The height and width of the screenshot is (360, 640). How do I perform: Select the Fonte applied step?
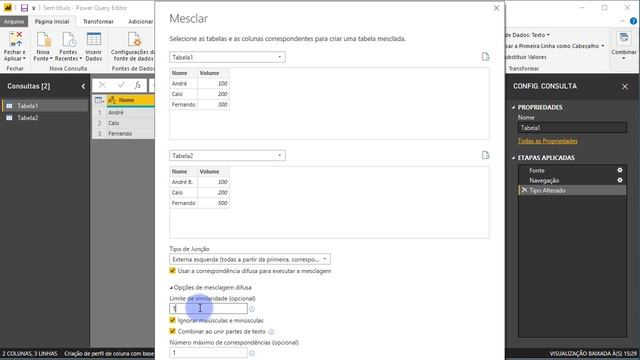572,170
